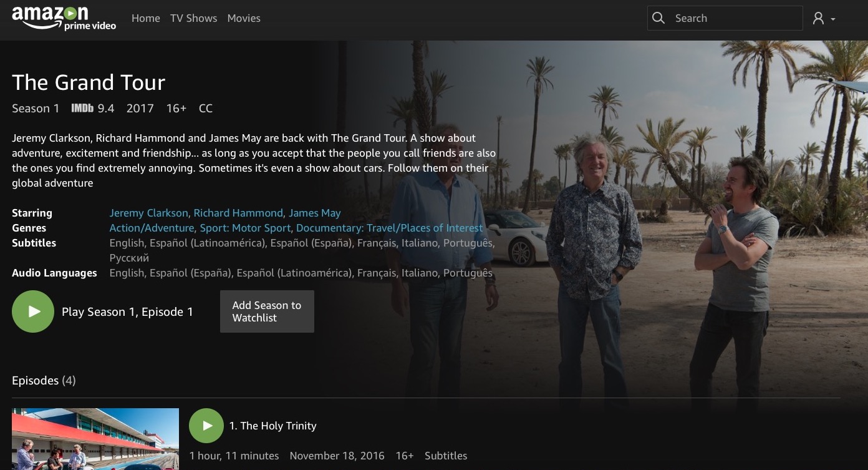
Task: Click the '1 hour, 11 minutes' duration
Action: pyautogui.click(x=234, y=456)
